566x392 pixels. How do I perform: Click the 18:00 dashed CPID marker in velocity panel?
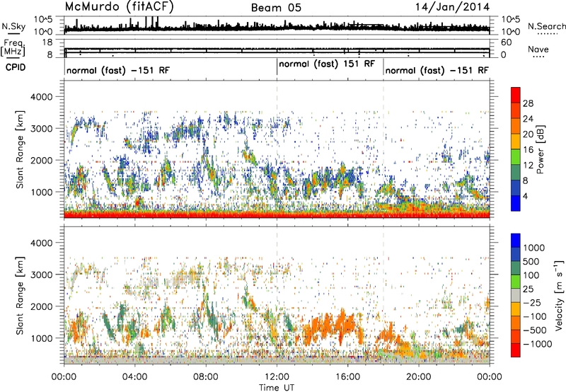(x=383, y=295)
